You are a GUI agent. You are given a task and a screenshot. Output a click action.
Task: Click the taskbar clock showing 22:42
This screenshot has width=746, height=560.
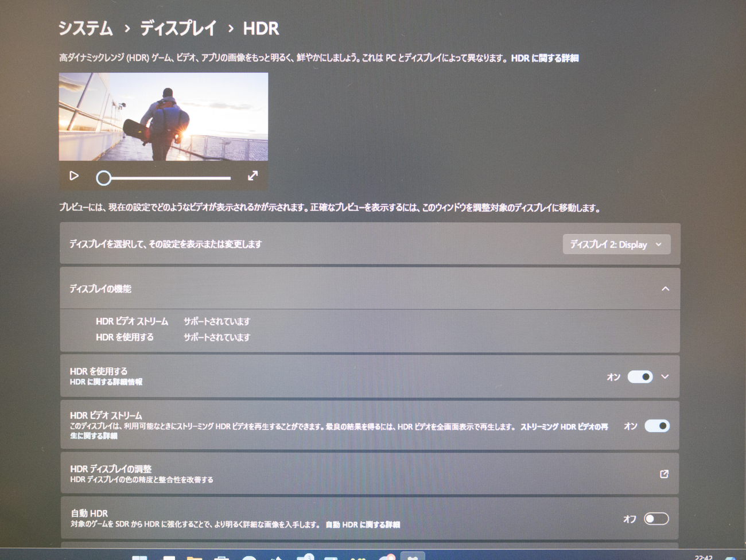point(704,557)
